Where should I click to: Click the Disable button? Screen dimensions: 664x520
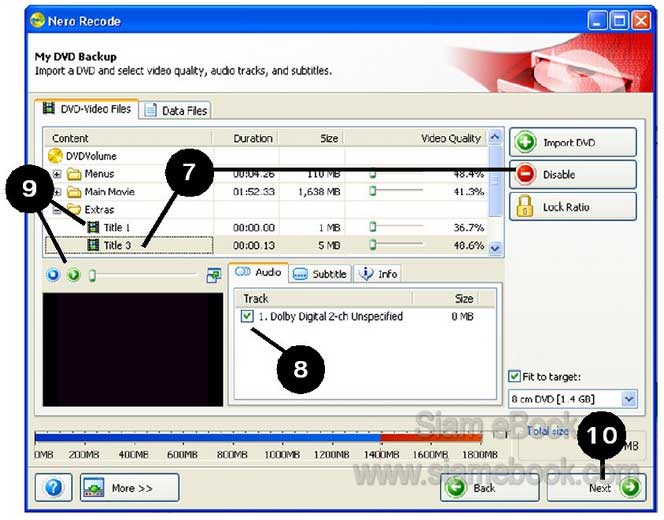pyautogui.click(x=573, y=174)
